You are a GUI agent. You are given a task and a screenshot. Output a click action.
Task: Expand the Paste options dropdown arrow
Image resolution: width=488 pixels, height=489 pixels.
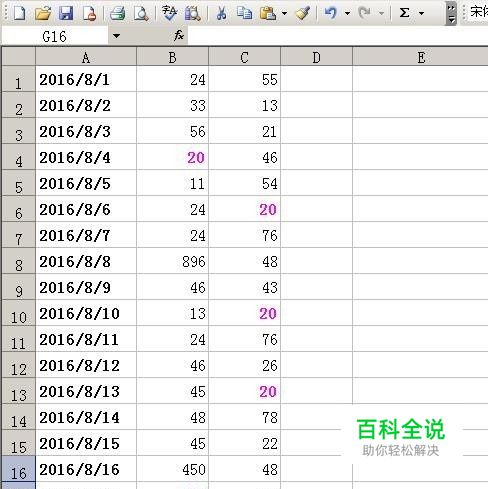[284, 14]
